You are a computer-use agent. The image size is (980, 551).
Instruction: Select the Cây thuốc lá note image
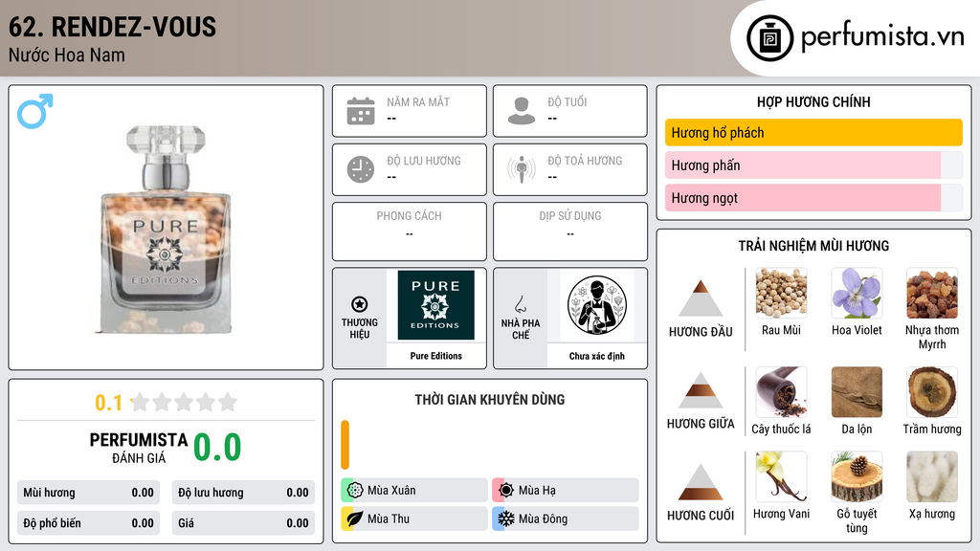(x=781, y=391)
